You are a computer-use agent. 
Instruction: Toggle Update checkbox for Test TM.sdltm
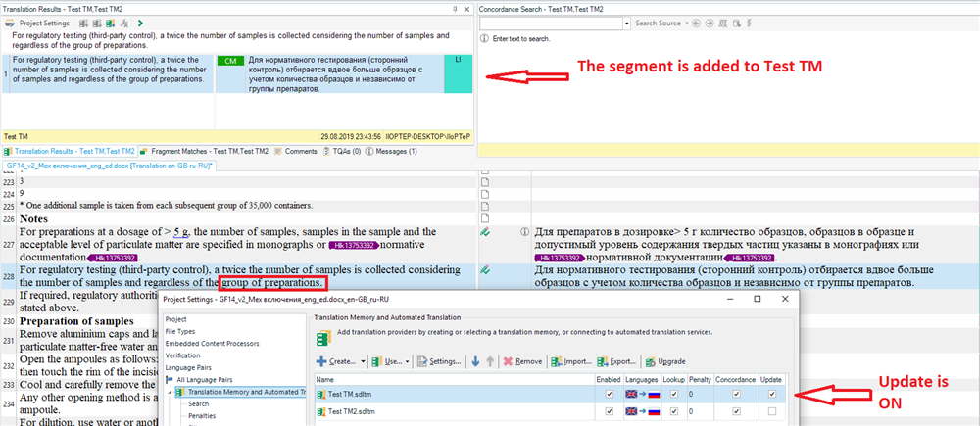(772, 394)
